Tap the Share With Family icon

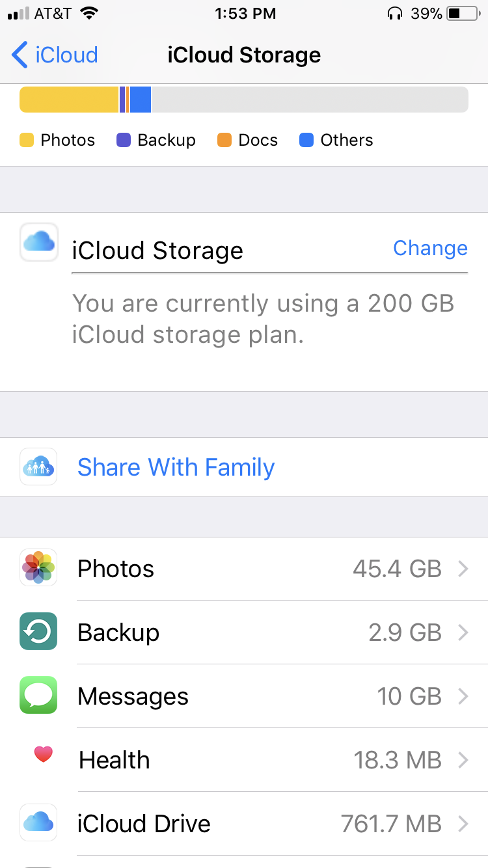(38, 467)
